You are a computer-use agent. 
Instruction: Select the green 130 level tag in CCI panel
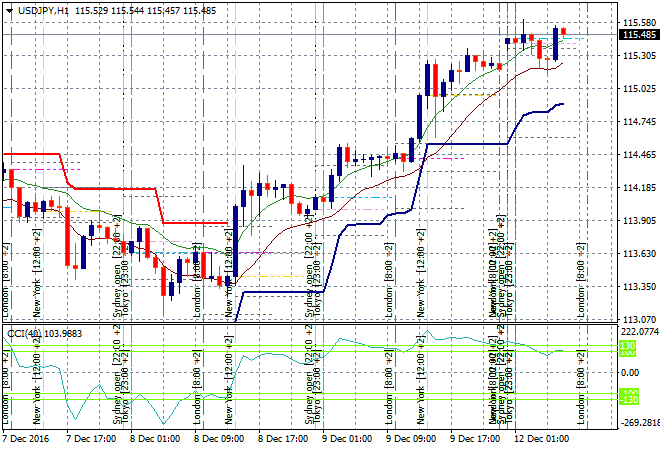pyautogui.click(x=627, y=346)
